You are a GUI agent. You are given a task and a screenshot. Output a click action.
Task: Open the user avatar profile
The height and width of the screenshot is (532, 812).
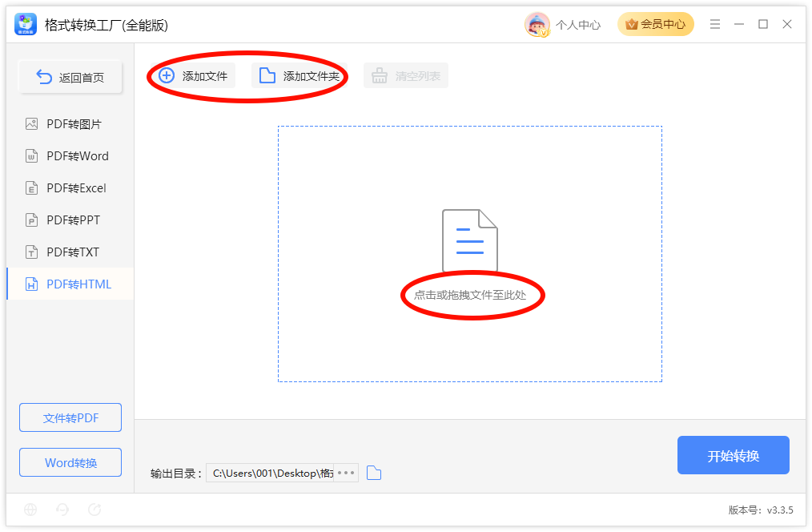537,24
